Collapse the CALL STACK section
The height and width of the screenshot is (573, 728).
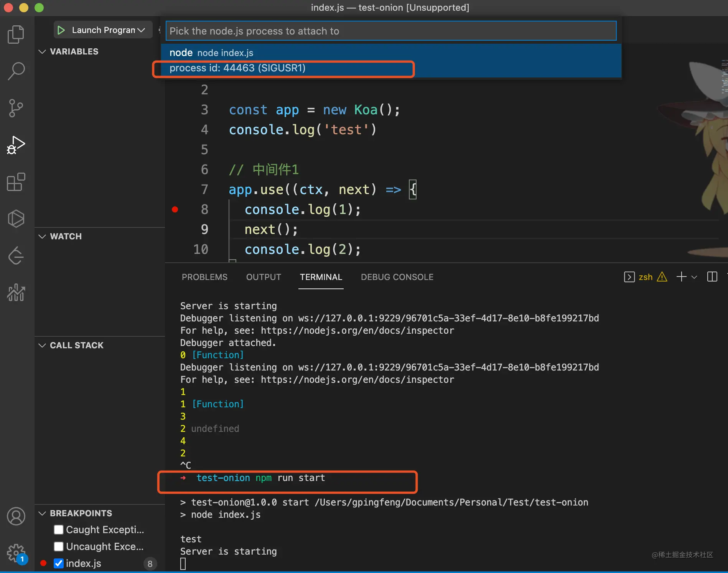pos(42,345)
